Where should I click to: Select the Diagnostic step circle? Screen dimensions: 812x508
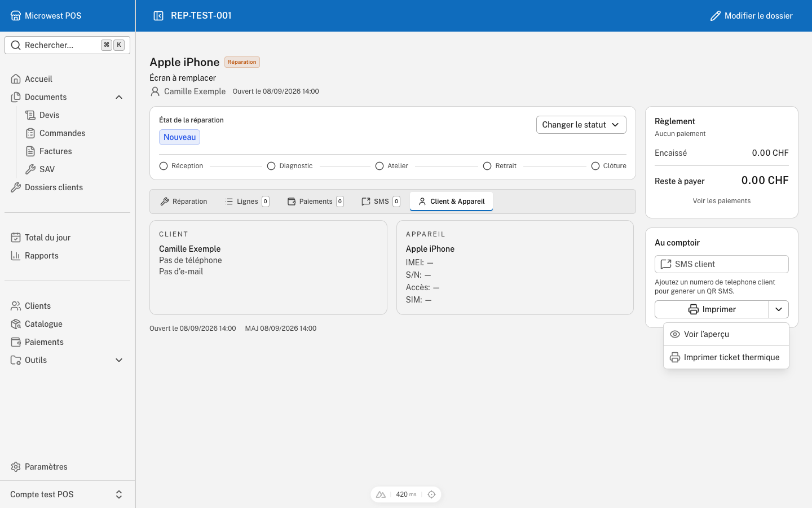tap(271, 166)
